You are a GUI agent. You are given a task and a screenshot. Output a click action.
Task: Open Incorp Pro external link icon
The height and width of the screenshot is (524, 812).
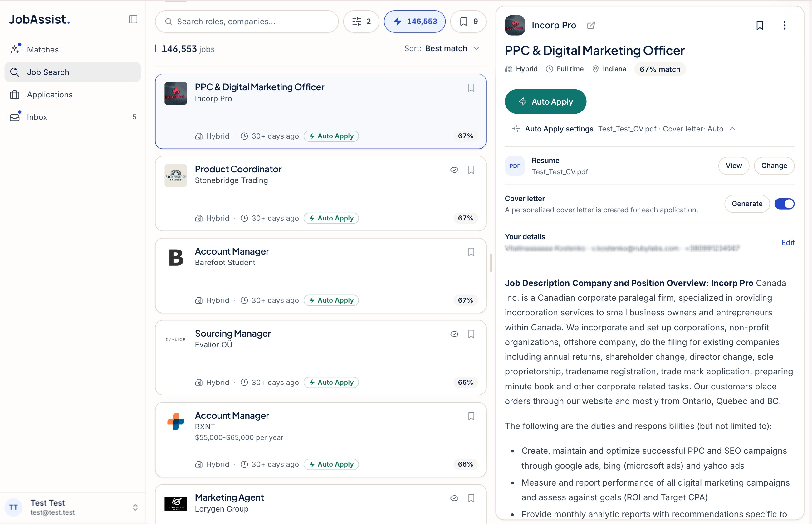pos(591,26)
